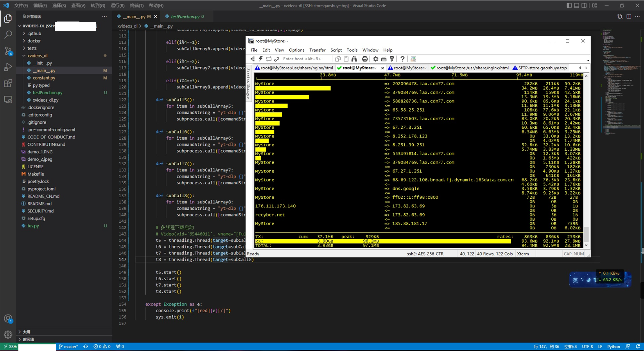Click the SecureCRT Quick Connect lightning icon
This screenshot has height=351, width=644.
[260, 59]
